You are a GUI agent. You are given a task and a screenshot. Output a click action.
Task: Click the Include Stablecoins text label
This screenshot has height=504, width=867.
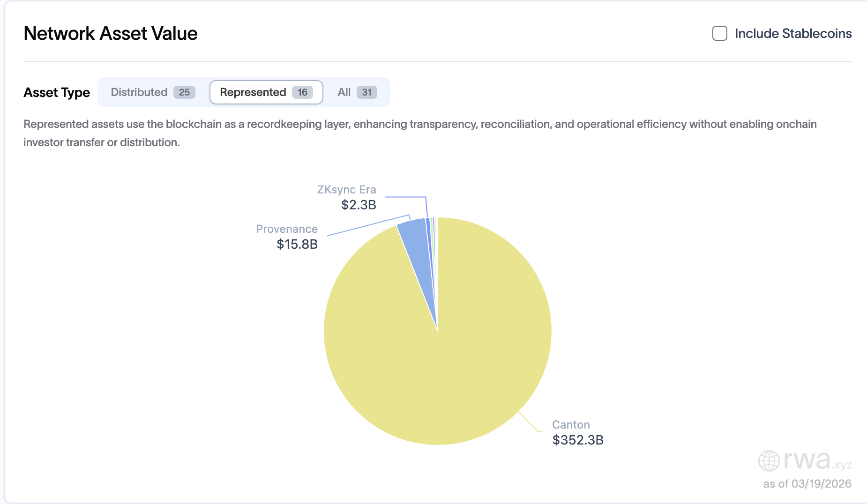tap(793, 33)
